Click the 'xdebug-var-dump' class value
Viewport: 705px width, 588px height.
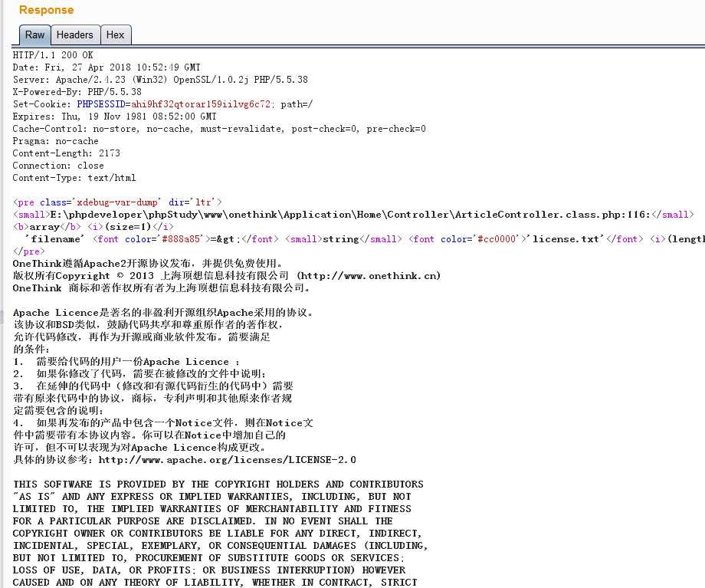pyautogui.click(x=117, y=202)
